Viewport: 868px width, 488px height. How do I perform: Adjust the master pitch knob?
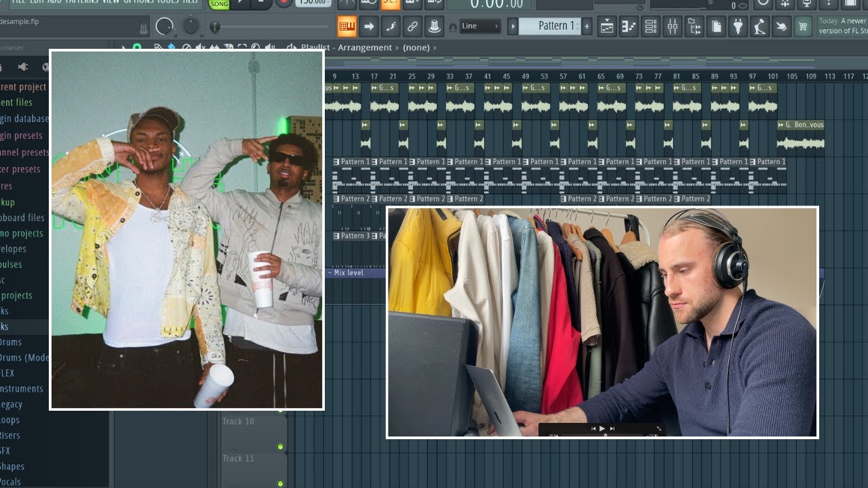(x=191, y=25)
